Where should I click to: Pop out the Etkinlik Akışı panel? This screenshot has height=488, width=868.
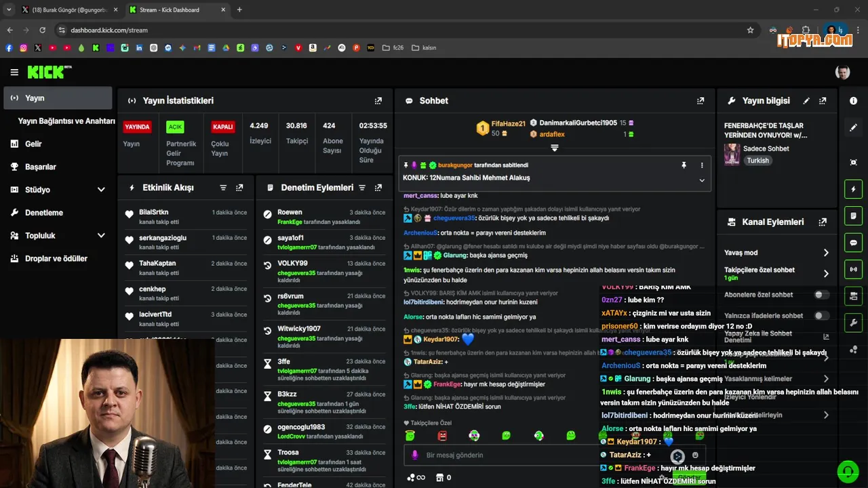239,188
